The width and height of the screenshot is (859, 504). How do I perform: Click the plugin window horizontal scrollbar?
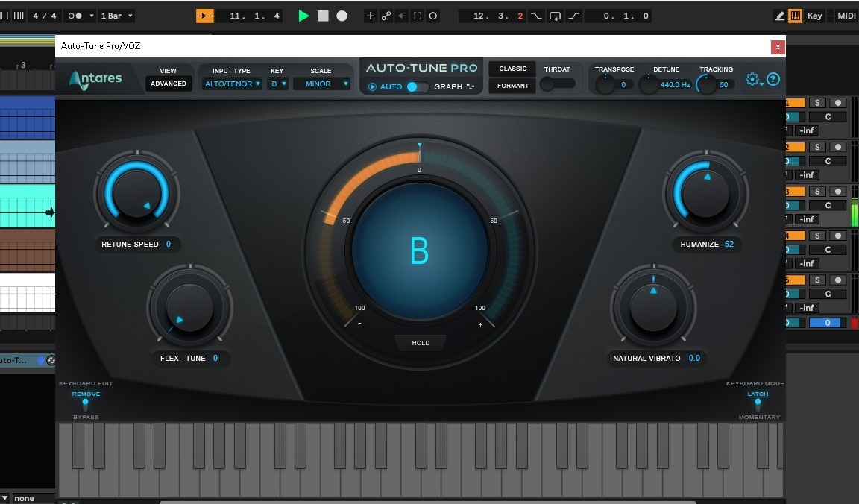tap(427, 502)
